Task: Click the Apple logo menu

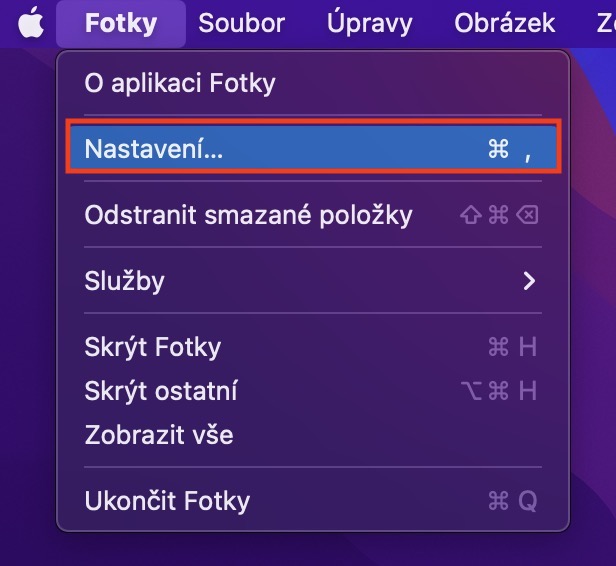Action: pos(30,22)
